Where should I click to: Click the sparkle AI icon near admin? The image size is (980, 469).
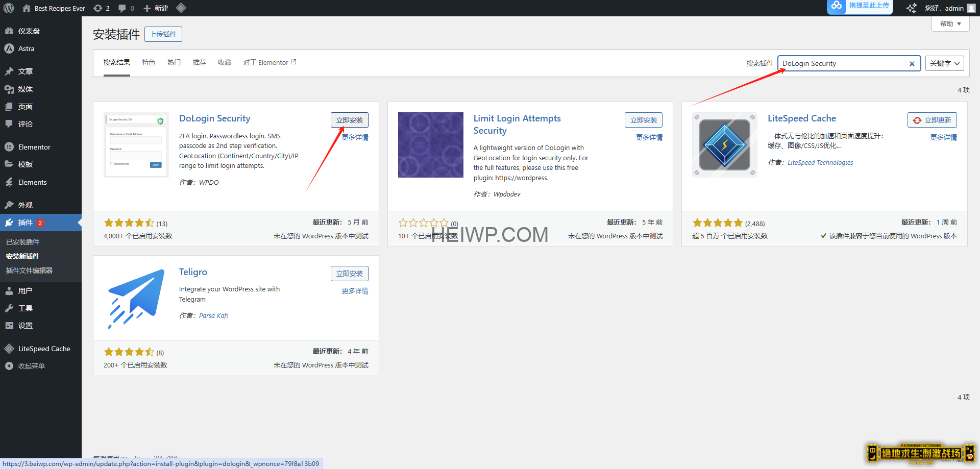[x=911, y=8]
